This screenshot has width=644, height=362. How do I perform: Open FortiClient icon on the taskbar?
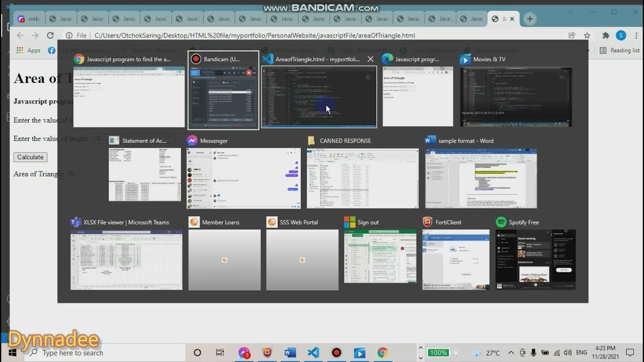click(267, 352)
